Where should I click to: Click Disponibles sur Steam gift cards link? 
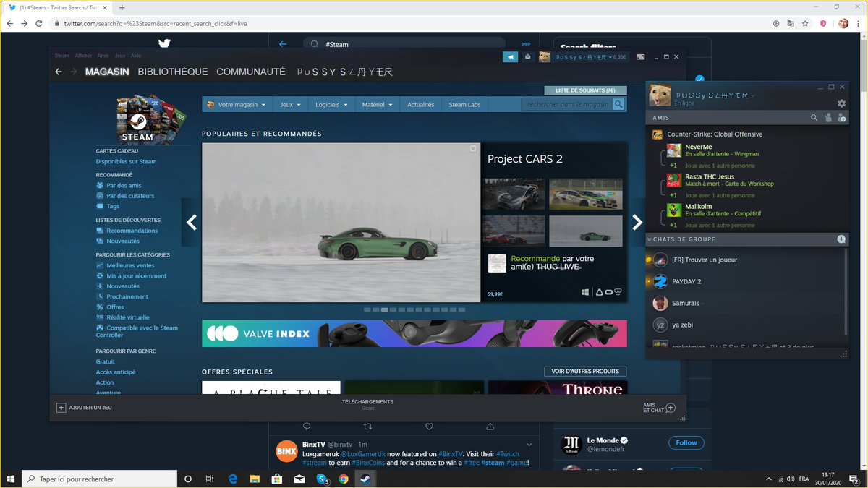[126, 161]
